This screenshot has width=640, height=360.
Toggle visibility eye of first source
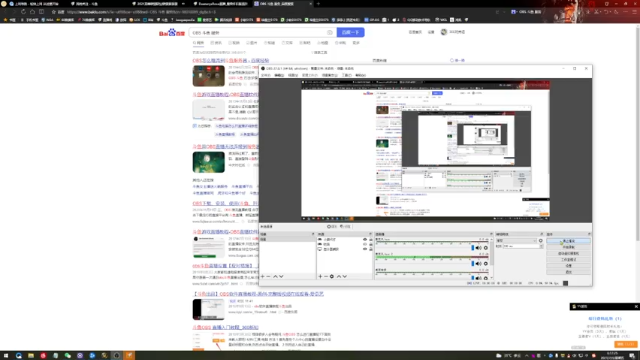pos(365,240)
